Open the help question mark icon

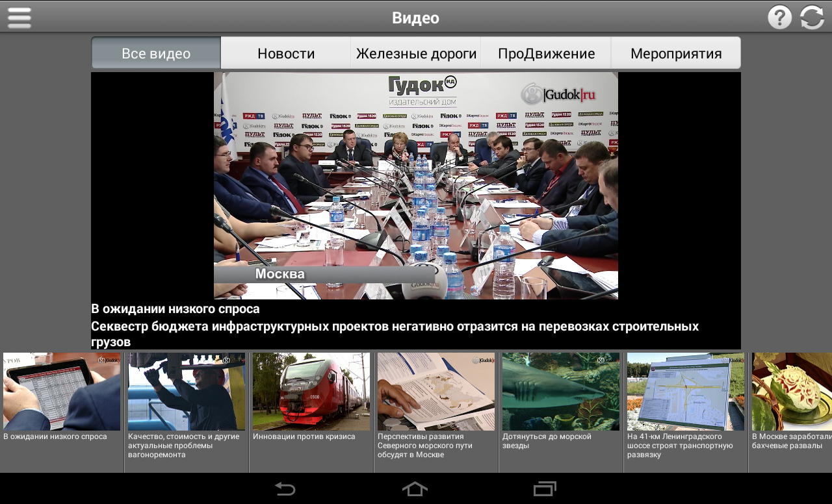coord(780,18)
